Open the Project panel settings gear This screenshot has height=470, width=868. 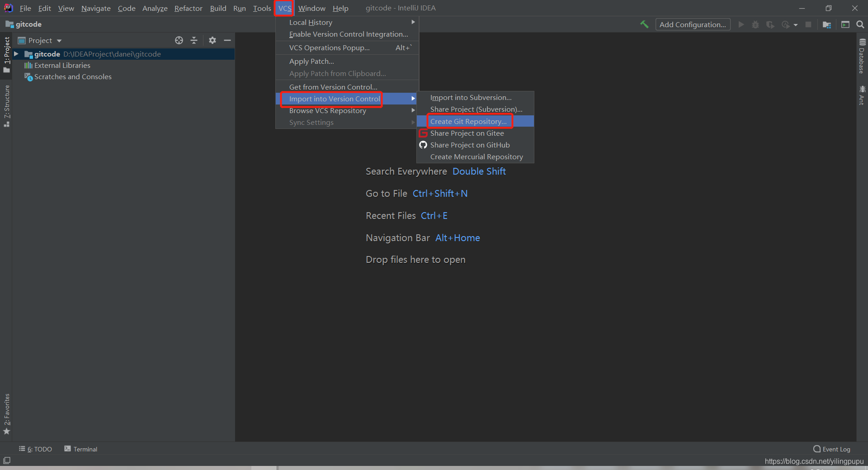tap(212, 40)
